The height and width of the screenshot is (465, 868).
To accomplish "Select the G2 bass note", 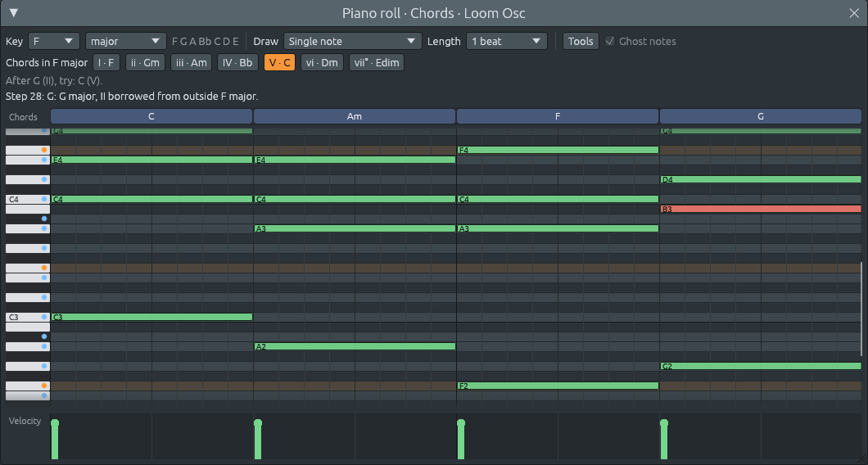I will tap(761, 366).
